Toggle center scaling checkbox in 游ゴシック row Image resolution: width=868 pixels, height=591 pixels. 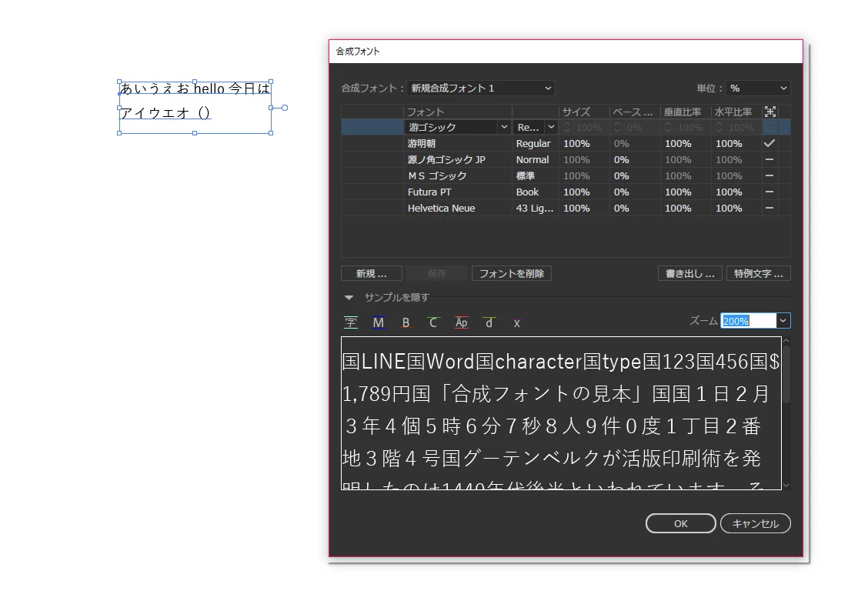click(x=770, y=127)
